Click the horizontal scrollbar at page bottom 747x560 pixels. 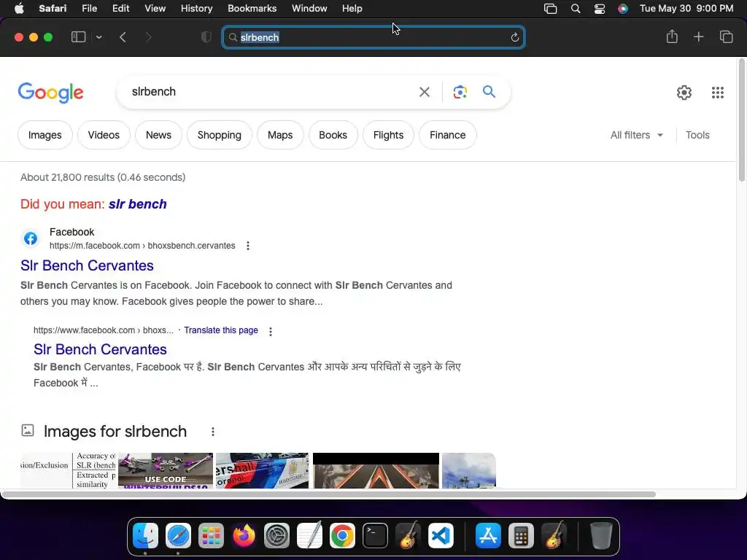point(329,494)
